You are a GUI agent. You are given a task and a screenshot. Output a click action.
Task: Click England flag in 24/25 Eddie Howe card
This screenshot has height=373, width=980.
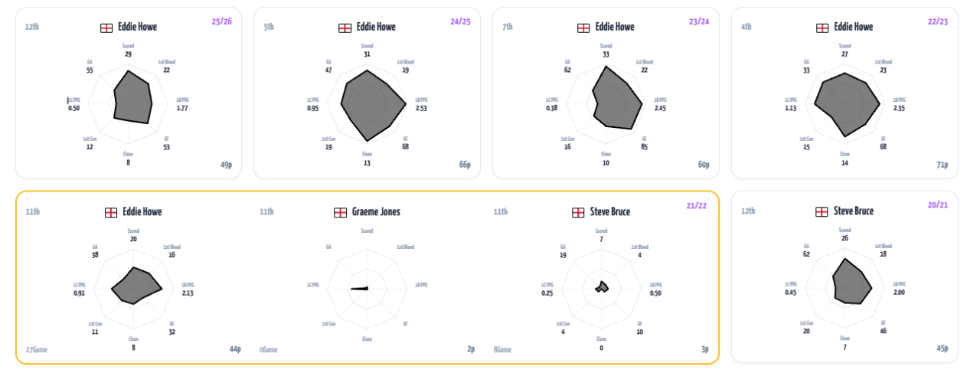[345, 28]
